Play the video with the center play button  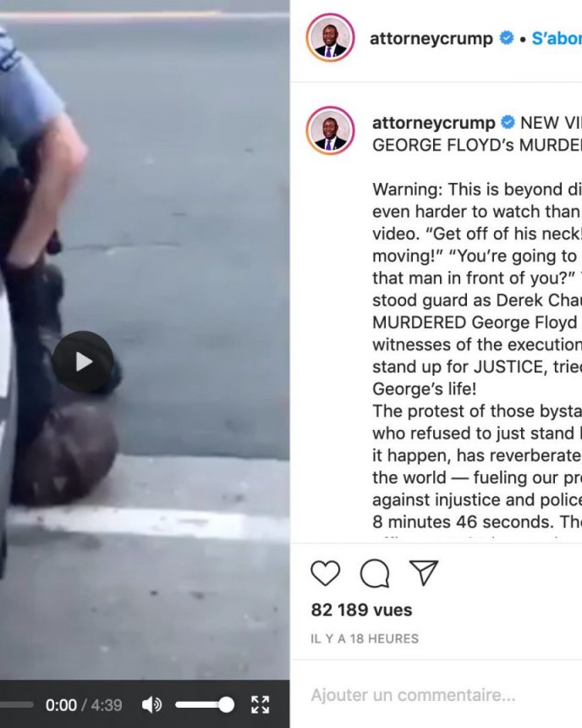pyautogui.click(x=83, y=361)
